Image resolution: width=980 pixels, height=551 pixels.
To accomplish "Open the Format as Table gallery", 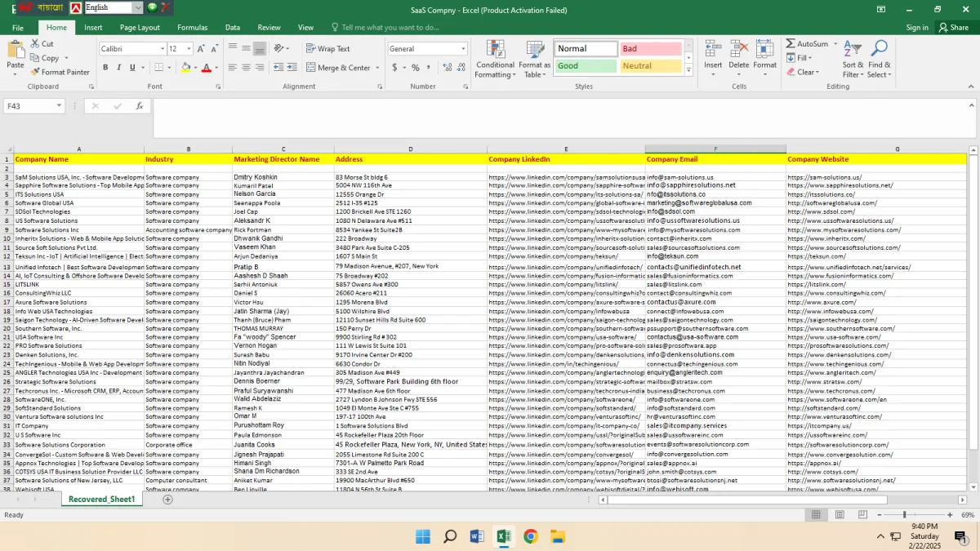I will coord(535,59).
